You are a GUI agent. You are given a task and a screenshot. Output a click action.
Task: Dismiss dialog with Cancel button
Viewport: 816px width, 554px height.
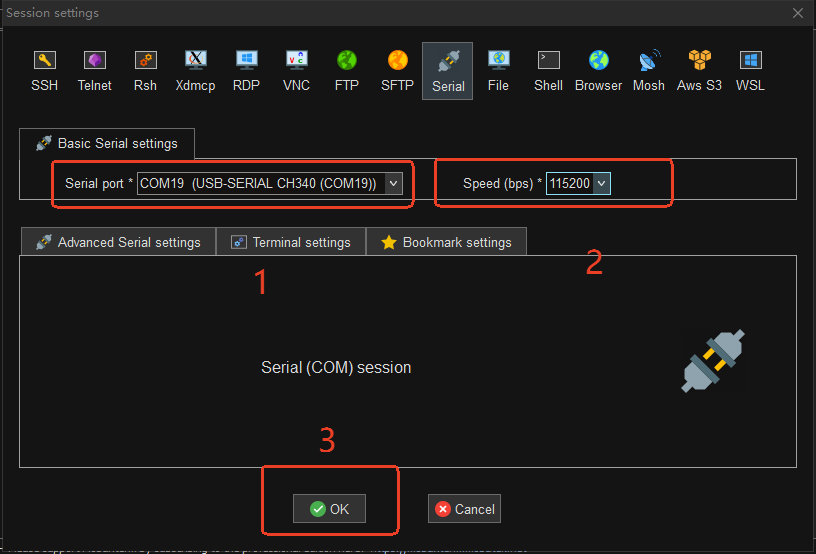[464, 508]
